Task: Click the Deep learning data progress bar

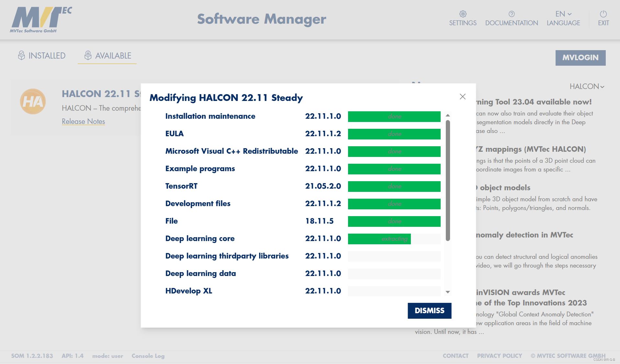Action: (x=394, y=274)
